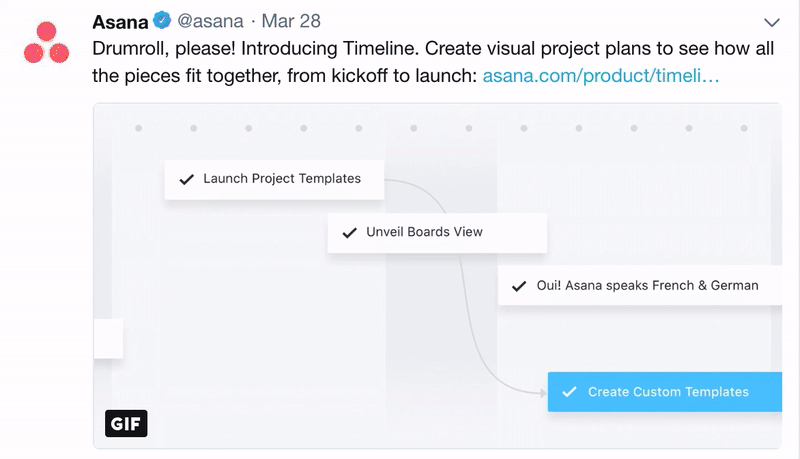Click the black GIF badge
The width and height of the screenshot is (800, 459).
pos(126,423)
